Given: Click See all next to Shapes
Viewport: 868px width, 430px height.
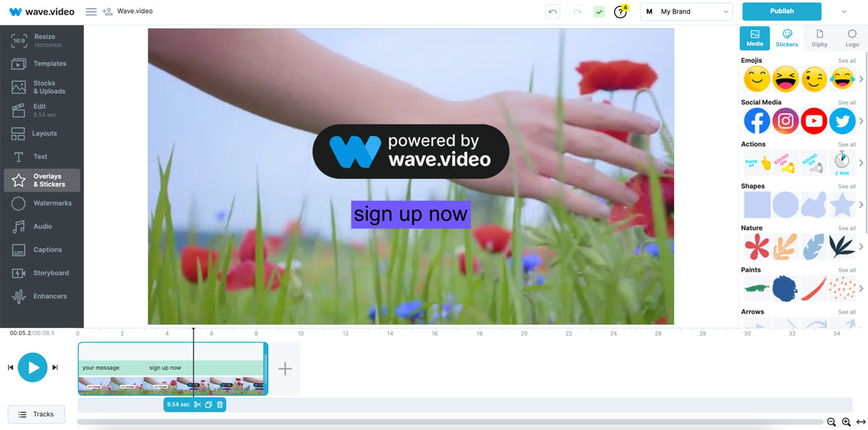Looking at the screenshot, I should (x=846, y=186).
